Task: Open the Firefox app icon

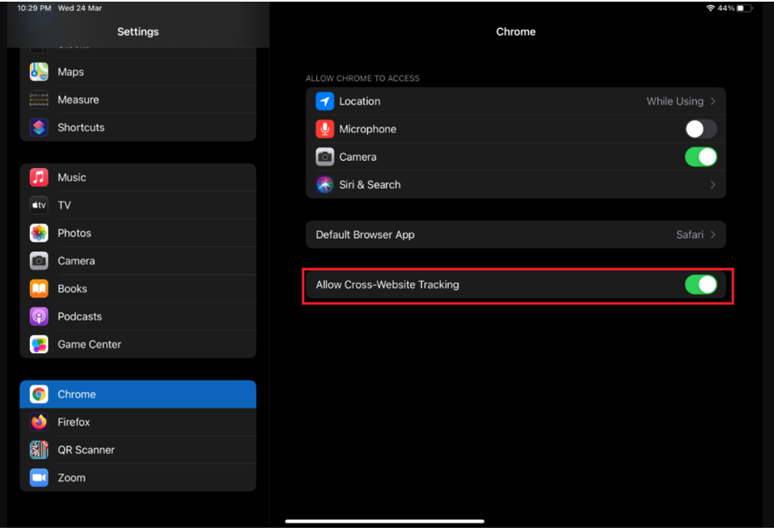Action: click(39, 422)
